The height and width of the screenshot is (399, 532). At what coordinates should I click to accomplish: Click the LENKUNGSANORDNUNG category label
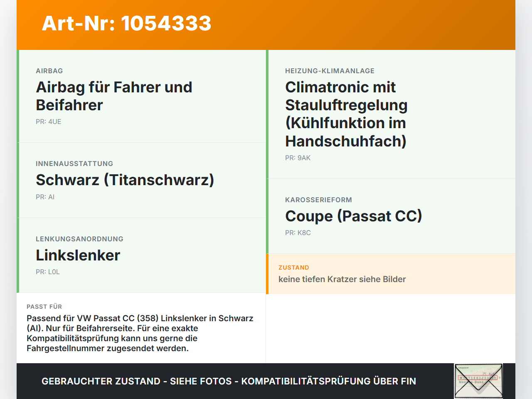click(80, 239)
